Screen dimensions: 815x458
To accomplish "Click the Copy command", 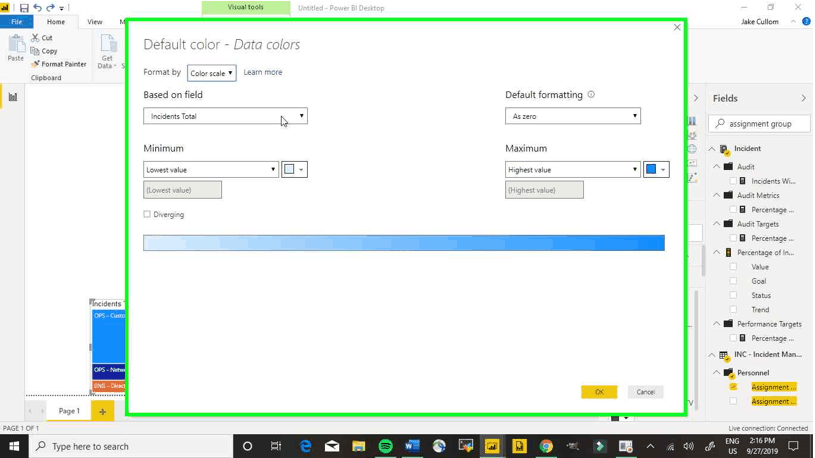I will coord(44,51).
